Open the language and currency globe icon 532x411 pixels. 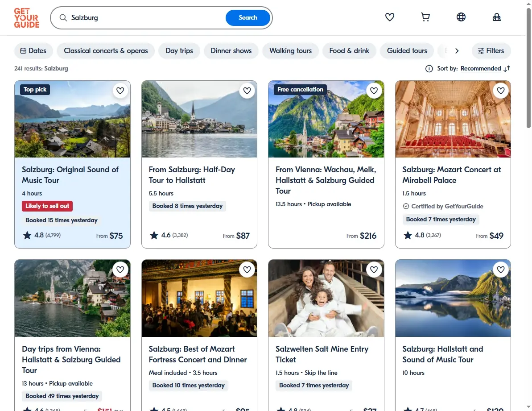coord(461,17)
